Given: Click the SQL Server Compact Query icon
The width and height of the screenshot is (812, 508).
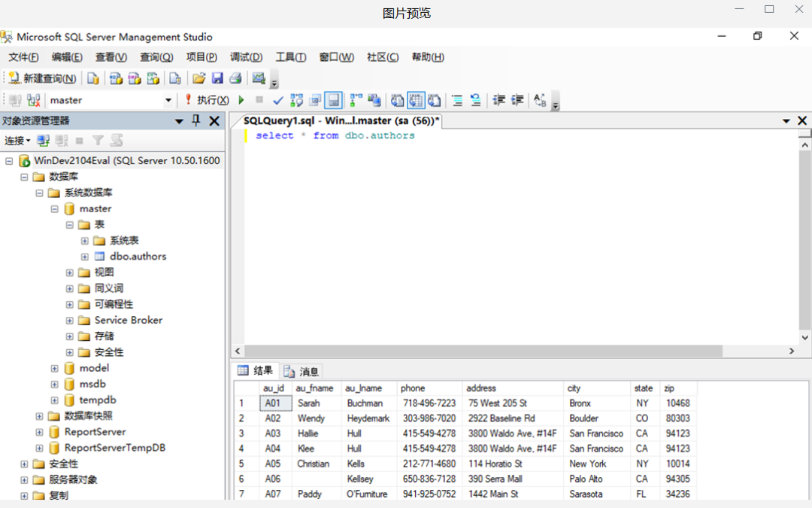Looking at the screenshot, I should [x=175, y=78].
